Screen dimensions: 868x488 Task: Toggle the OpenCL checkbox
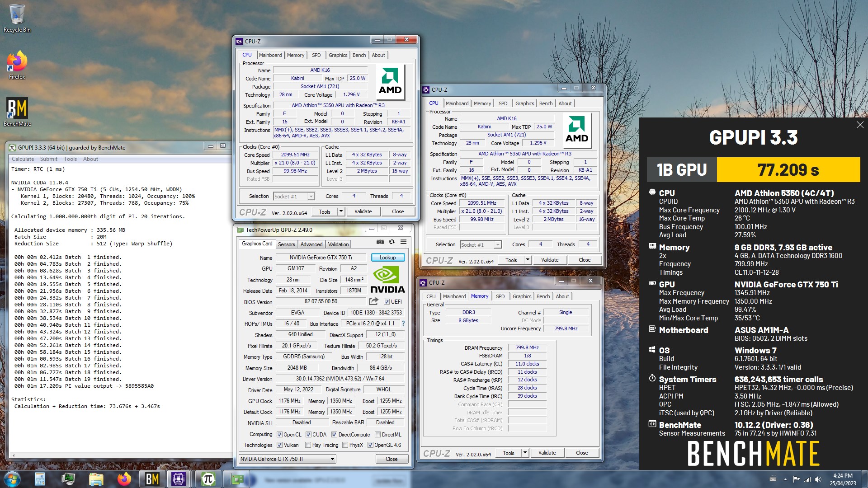pos(279,435)
